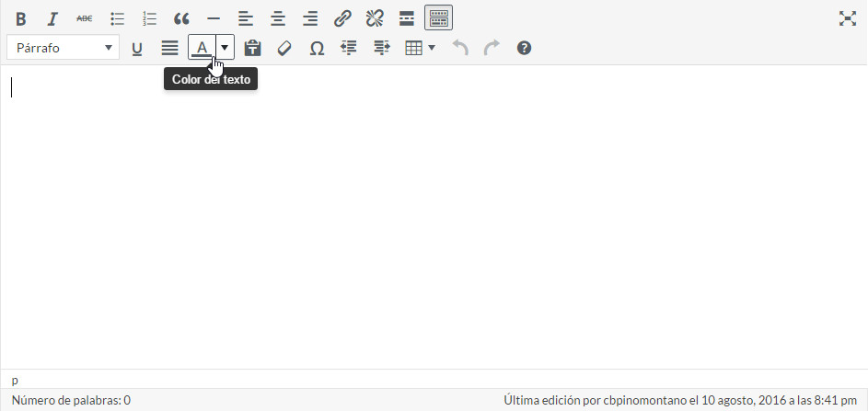Insert a blockquote
Image resolution: width=868 pixels, height=411 pixels.
181,18
